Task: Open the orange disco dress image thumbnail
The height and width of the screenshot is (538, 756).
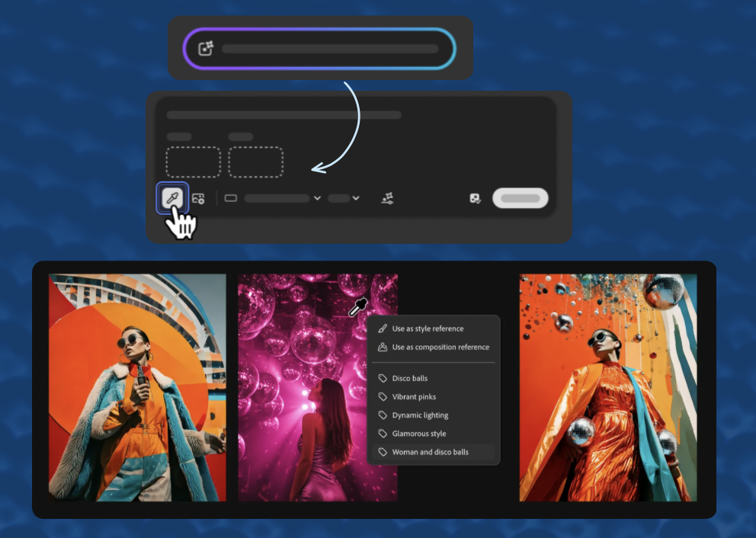Action: pos(608,388)
